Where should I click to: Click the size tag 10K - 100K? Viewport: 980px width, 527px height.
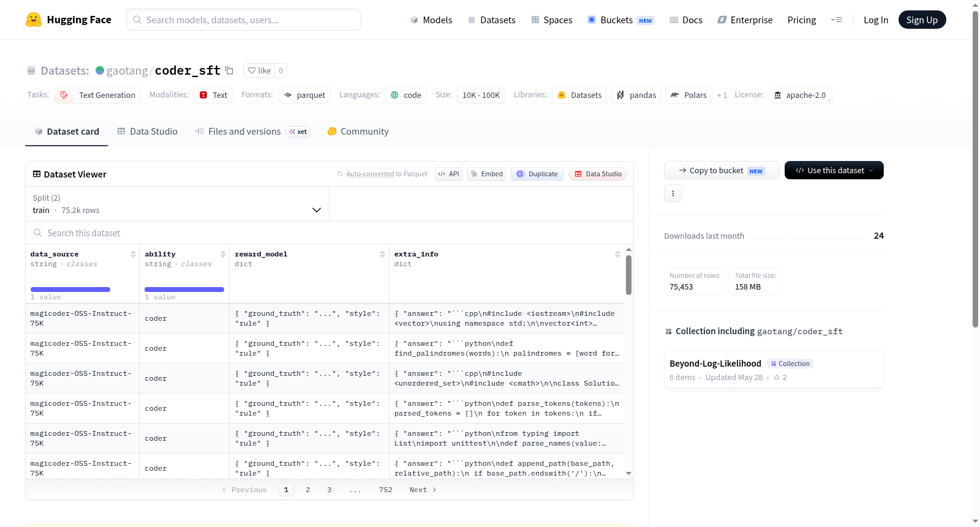[x=481, y=95]
